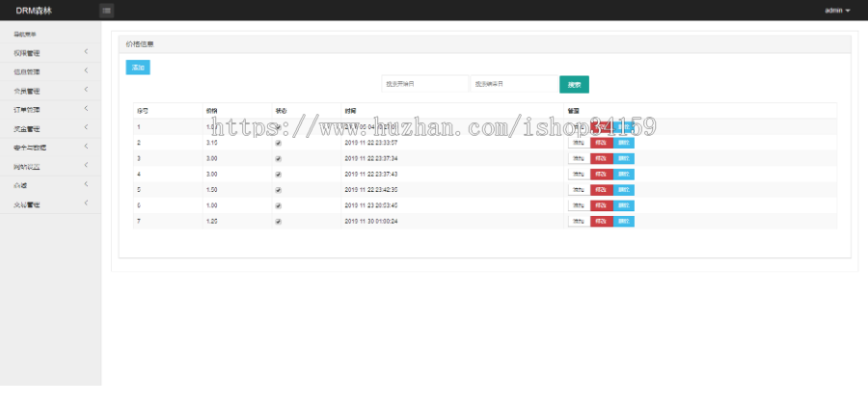The width and height of the screenshot is (868, 405).
Task: Click the 价格信息 panel heading
Action: [140, 44]
